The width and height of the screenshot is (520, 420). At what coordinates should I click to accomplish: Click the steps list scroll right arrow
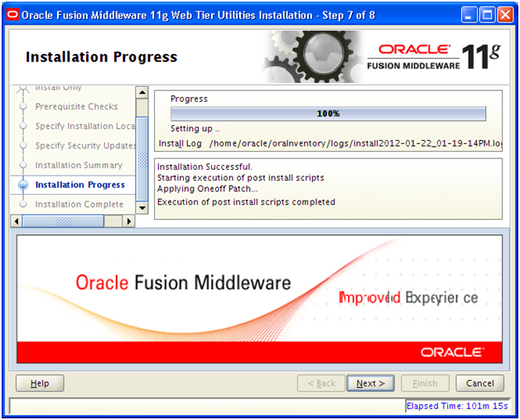point(128,221)
